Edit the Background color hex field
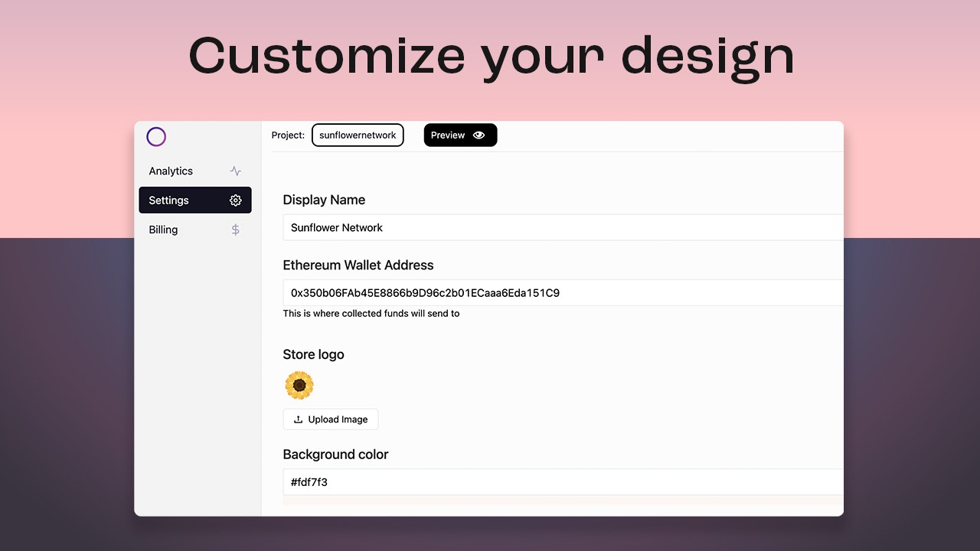The image size is (980, 551). [563, 482]
